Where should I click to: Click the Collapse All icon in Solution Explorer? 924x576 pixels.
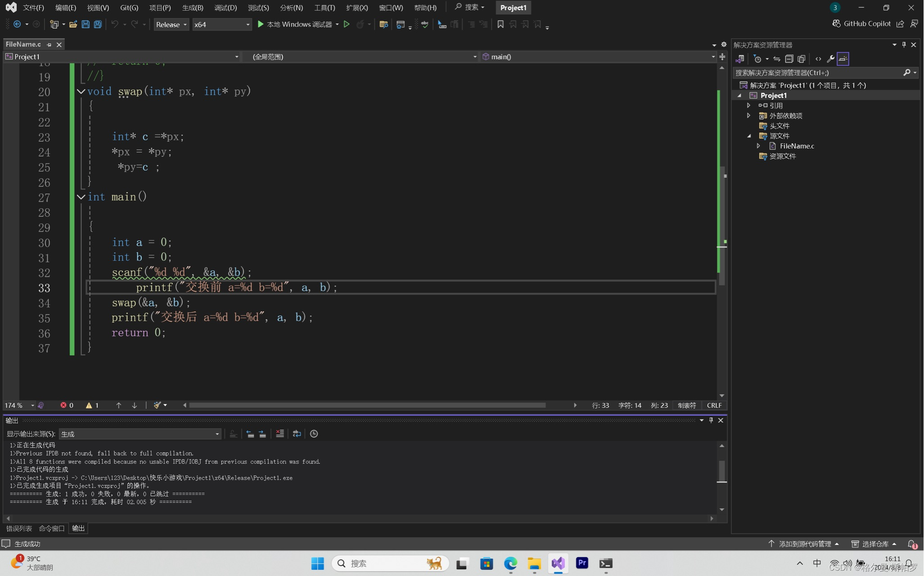pyautogui.click(x=789, y=58)
